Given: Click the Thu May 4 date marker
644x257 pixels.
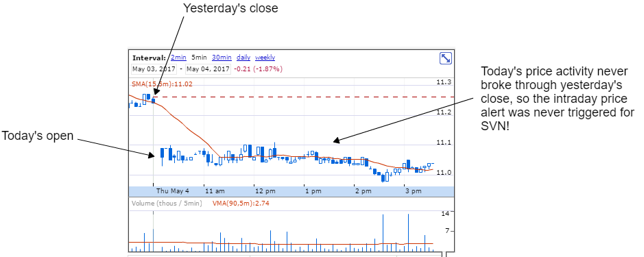Looking at the screenshot, I should [173, 191].
